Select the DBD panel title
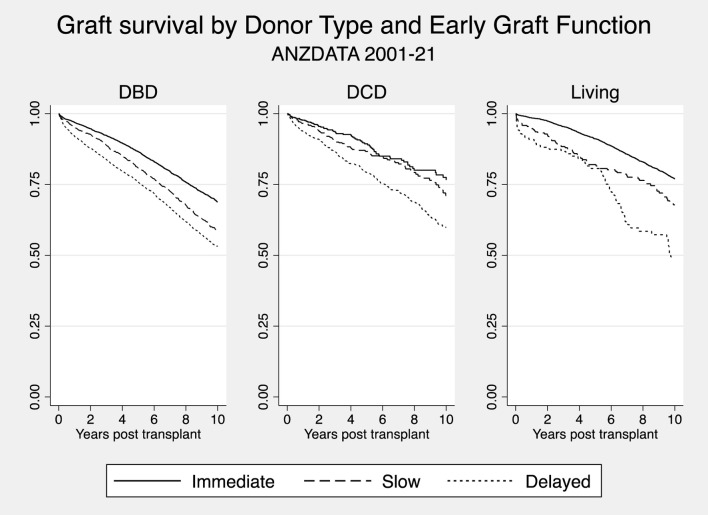This screenshot has width=708, height=515. point(137,94)
